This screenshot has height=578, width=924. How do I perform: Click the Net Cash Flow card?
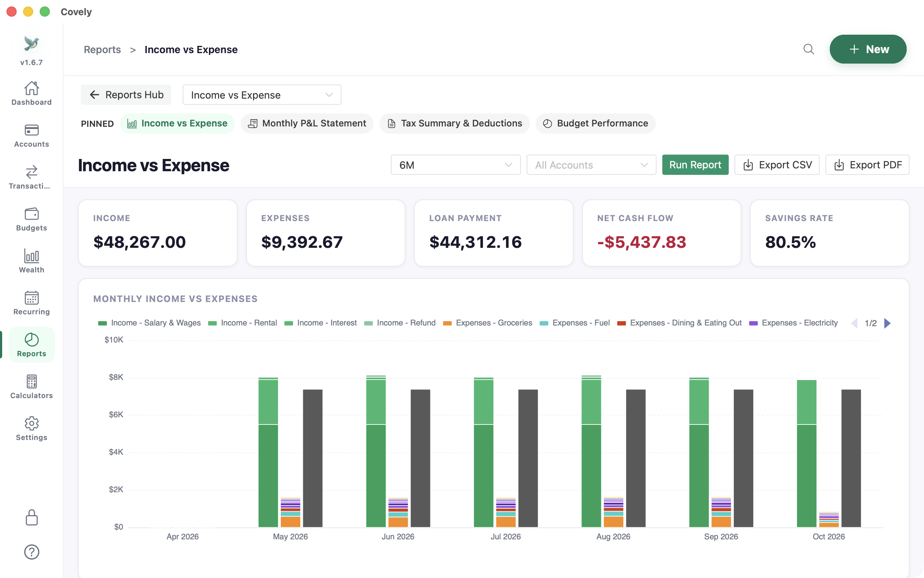coord(661,233)
